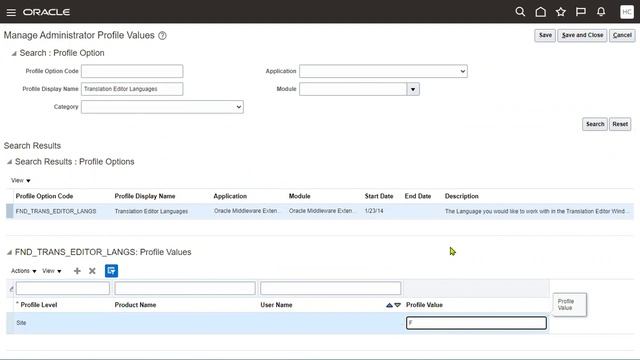Click the User Name filter field
Viewport: 640px width, 360px height.
coord(331,288)
